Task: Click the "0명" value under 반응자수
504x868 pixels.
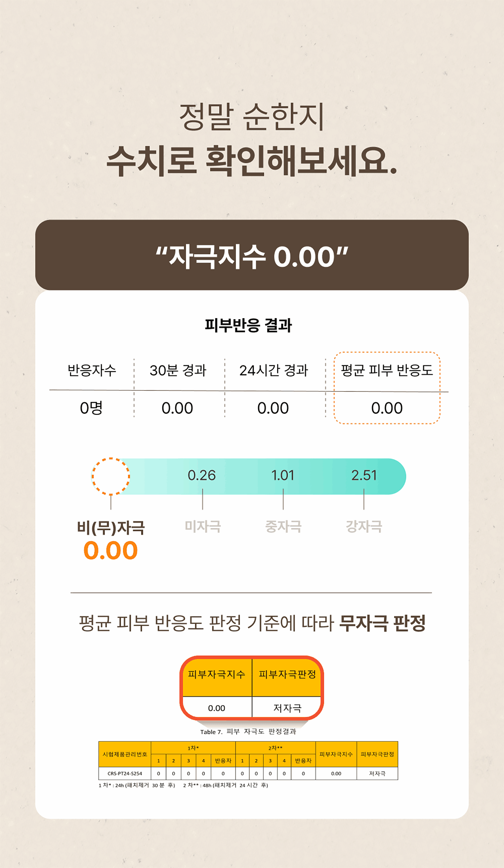Action: pyautogui.click(x=91, y=408)
